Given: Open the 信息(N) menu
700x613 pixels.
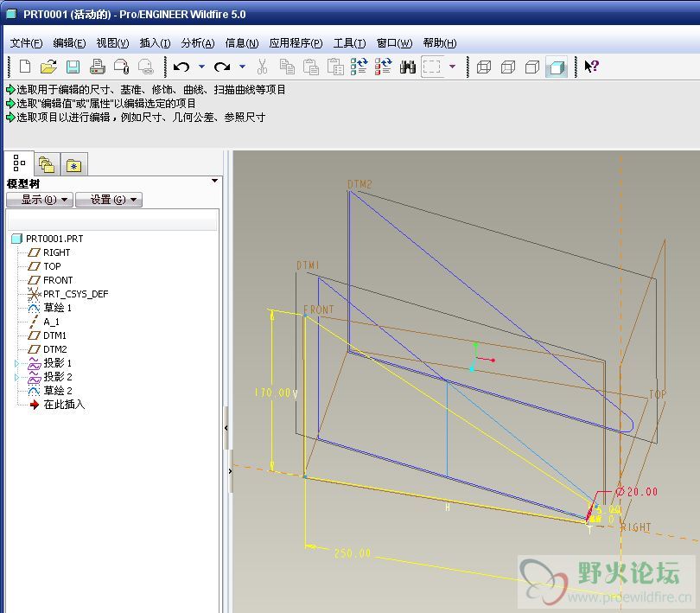Looking at the screenshot, I should (x=241, y=43).
